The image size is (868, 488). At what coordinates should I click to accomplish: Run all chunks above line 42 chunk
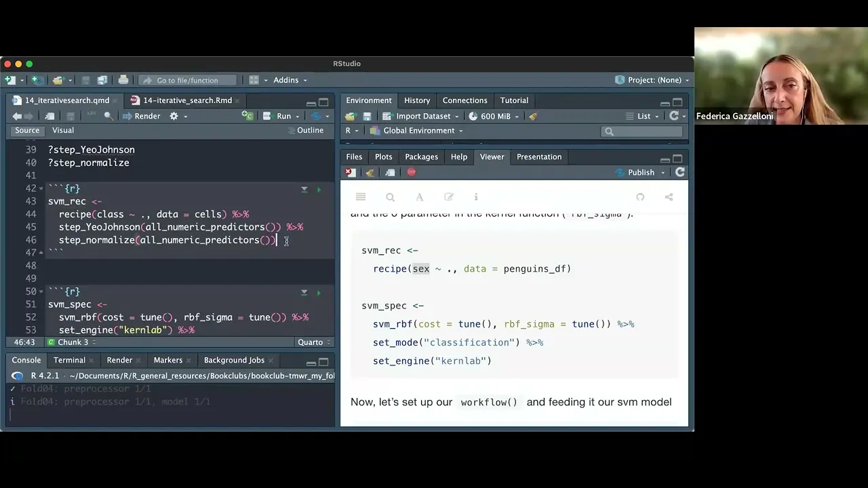tap(304, 189)
